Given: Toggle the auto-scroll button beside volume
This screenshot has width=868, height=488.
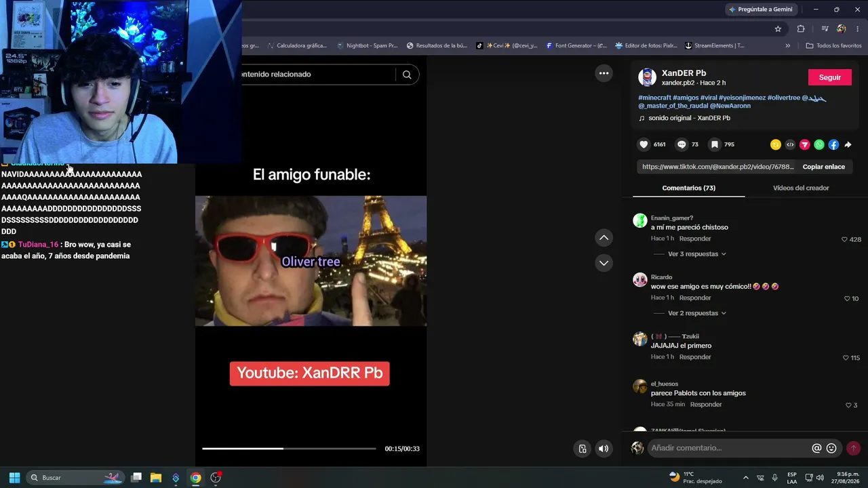Looking at the screenshot, I should coord(583,449).
